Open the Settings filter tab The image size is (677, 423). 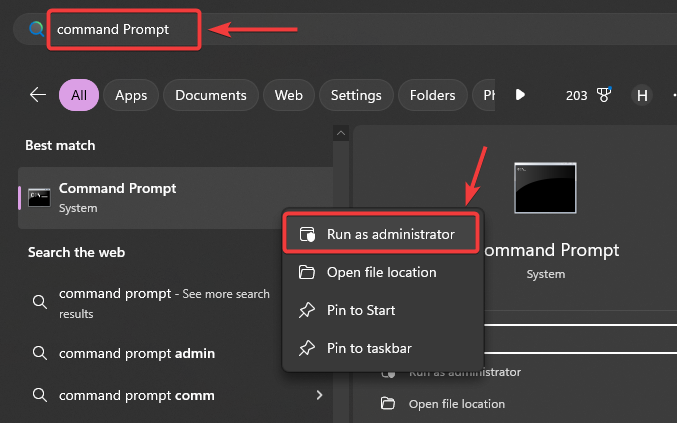point(356,95)
